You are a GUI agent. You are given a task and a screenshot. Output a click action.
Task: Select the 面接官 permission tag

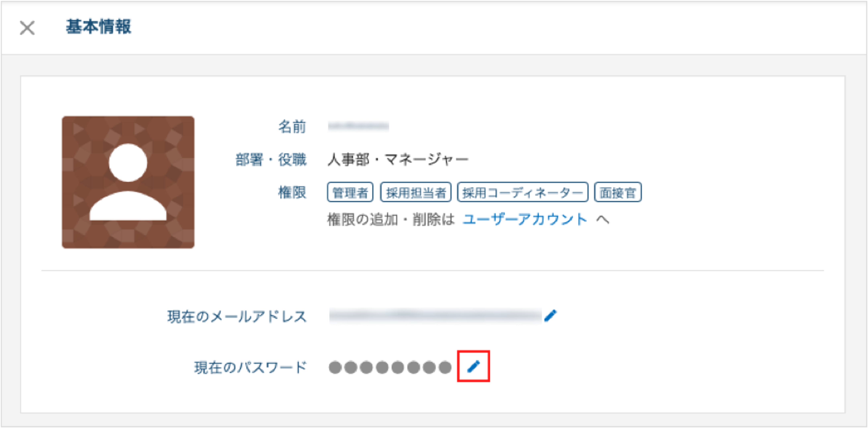coord(618,192)
